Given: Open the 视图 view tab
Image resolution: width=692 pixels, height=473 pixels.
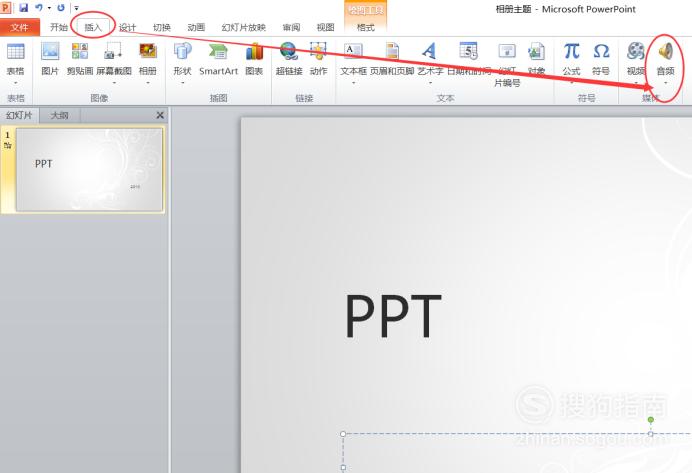Looking at the screenshot, I should coord(326,27).
